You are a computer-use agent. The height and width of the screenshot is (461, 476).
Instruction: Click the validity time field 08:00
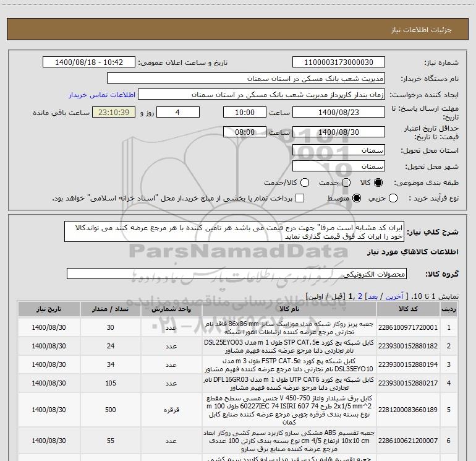coord(245,132)
